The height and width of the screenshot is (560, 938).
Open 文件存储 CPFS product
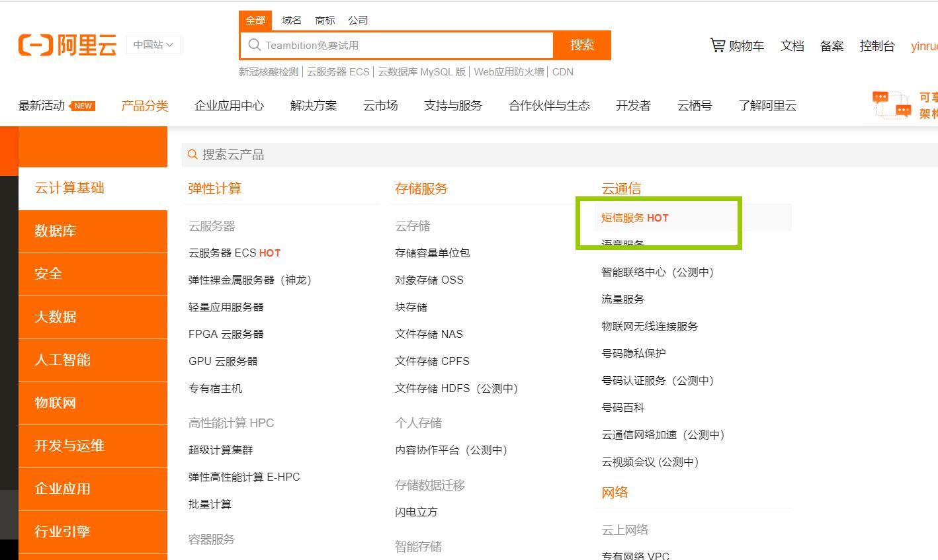(x=432, y=361)
